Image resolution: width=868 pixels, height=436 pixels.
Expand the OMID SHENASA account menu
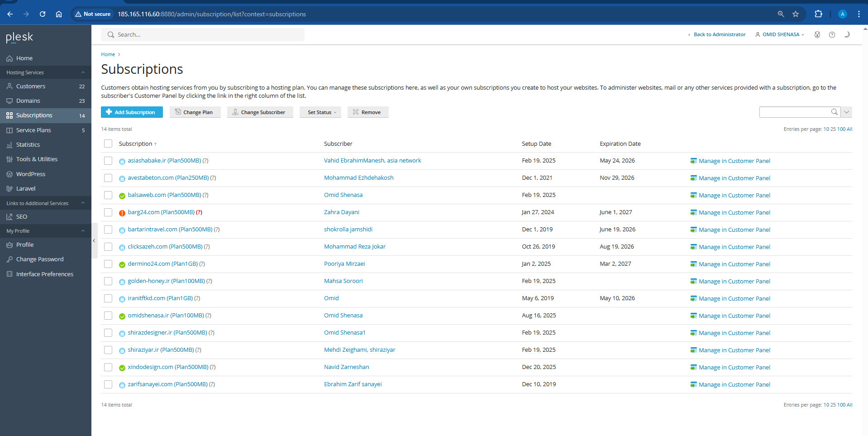(780, 35)
